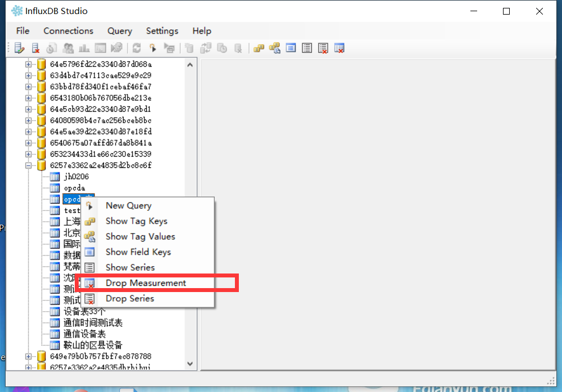Open the Help menu
This screenshot has height=392, width=562.
pos(202,31)
